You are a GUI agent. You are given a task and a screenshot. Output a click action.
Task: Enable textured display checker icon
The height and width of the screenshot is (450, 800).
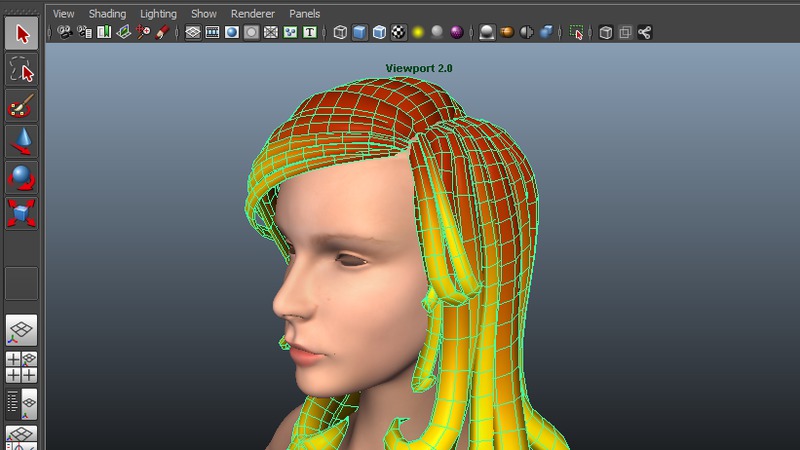pyautogui.click(x=398, y=32)
